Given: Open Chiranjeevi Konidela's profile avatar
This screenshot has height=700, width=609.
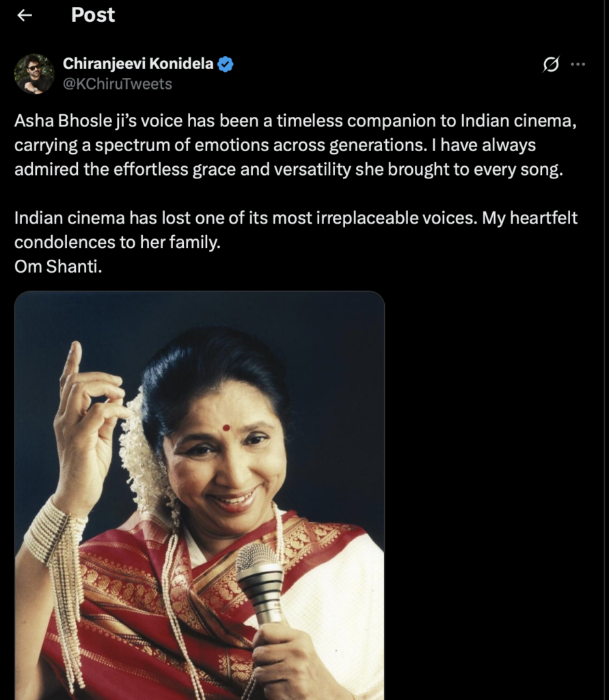Looking at the screenshot, I should tap(34, 73).
